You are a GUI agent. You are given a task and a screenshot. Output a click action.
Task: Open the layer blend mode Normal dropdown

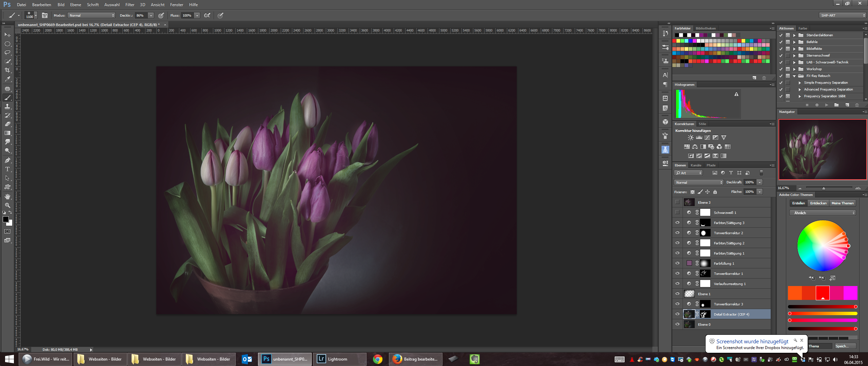699,182
